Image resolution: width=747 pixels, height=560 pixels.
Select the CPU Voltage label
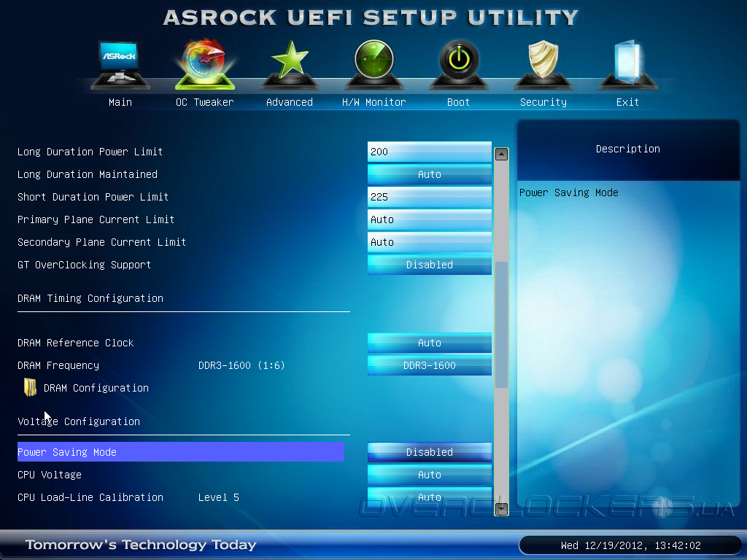point(49,475)
